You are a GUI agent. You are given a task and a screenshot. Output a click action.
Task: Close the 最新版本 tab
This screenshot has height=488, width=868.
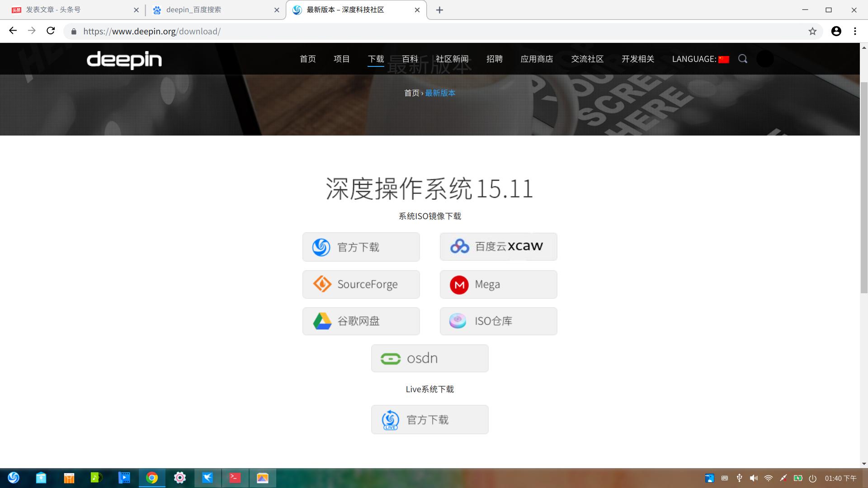[x=417, y=10]
